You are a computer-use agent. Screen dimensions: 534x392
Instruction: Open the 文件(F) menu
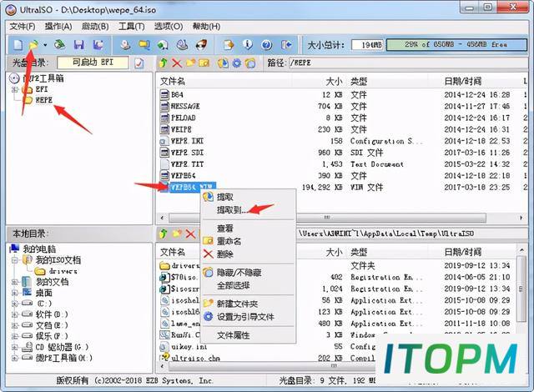tap(23, 26)
